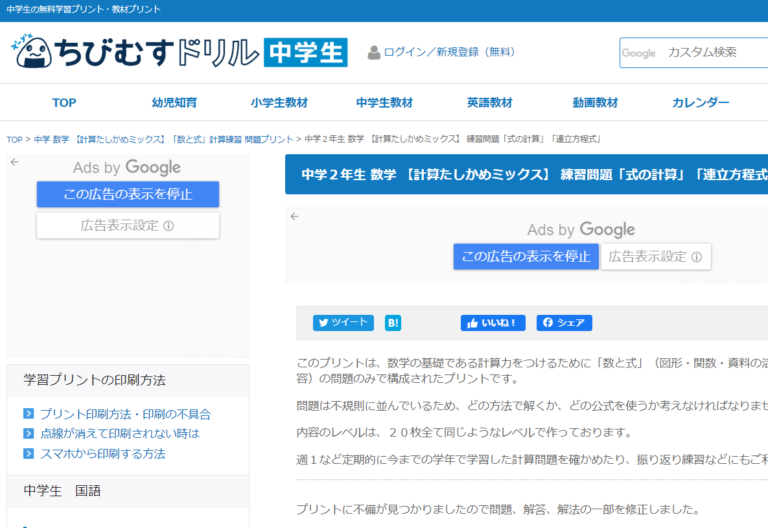Click この広告の表示を停止 in main content ad

(x=526, y=256)
